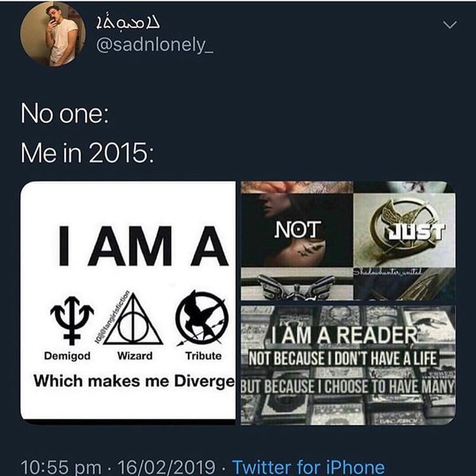The height and width of the screenshot is (476, 476).
Task: Click the 16/02/2019 tweet date
Action: pos(167,466)
